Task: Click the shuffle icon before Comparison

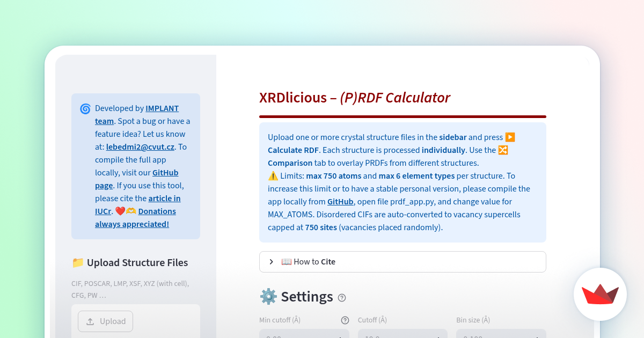Action: [503, 150]
